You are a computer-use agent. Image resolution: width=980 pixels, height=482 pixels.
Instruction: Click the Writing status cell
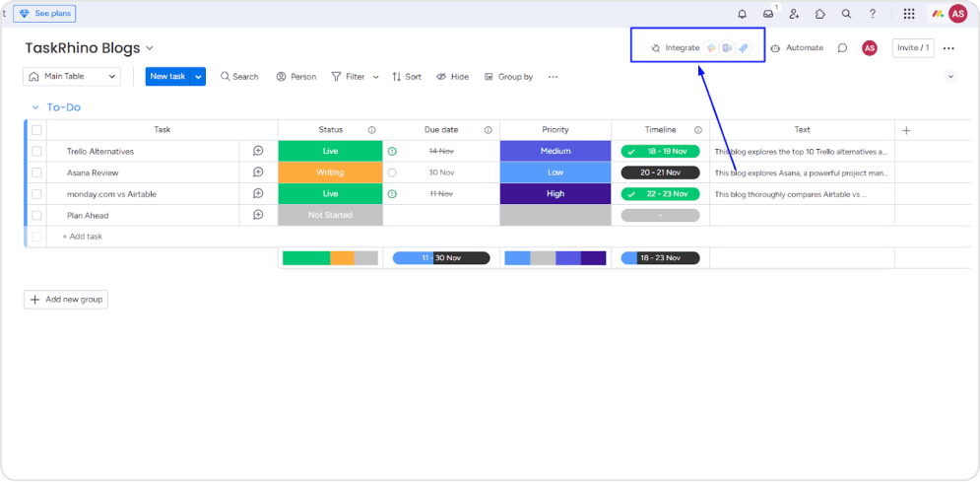point(330,172)
